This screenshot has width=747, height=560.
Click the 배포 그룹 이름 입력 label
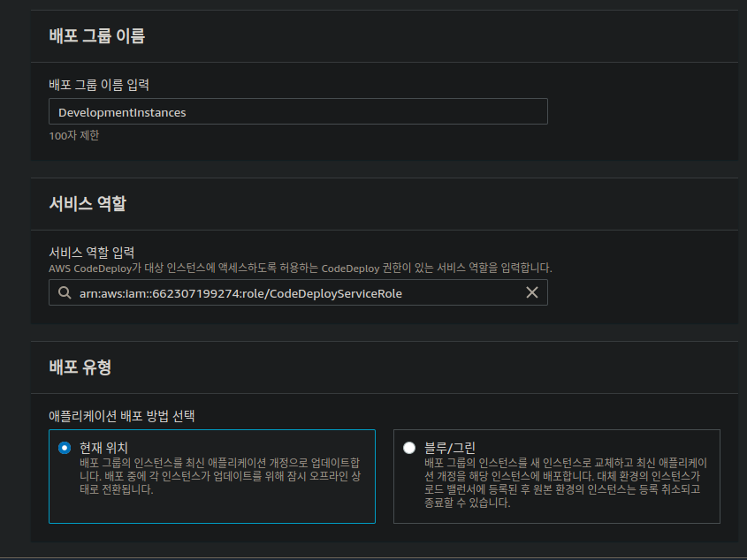click(x=99, y=85)
